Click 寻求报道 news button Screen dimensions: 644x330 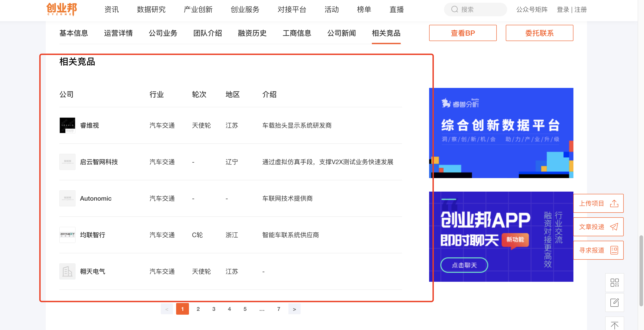point(598,250)
